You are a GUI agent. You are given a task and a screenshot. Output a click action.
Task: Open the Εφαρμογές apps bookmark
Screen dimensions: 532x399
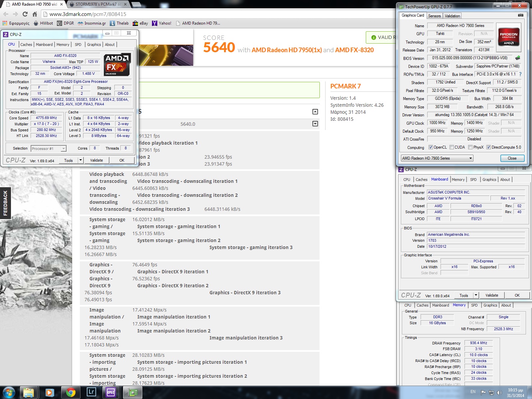(x=16, y=23)
